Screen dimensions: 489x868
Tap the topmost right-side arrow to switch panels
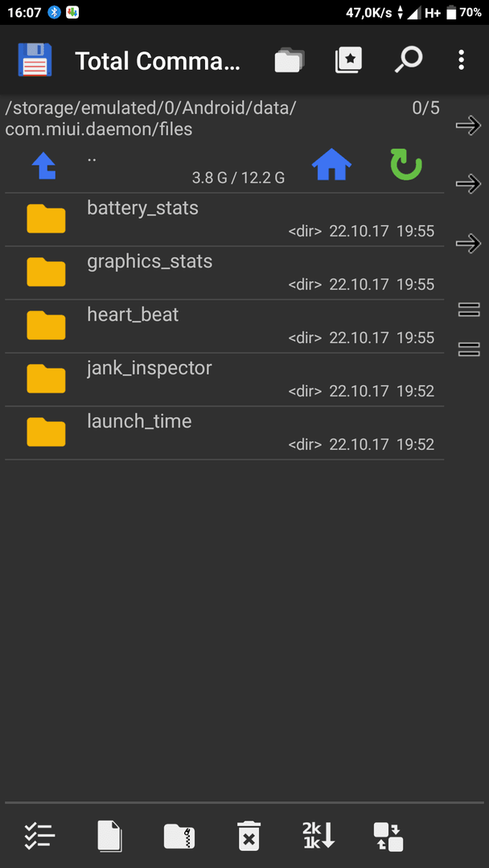point(468,125)
